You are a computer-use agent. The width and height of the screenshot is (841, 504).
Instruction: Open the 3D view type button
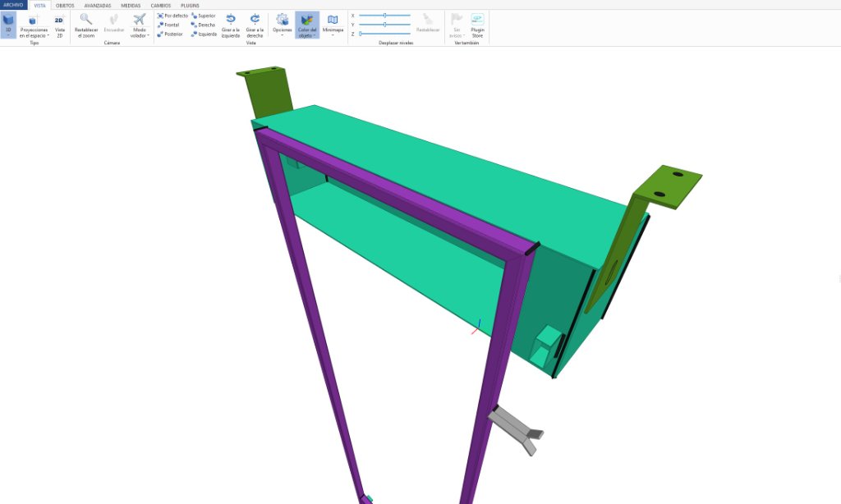(8, 25)
